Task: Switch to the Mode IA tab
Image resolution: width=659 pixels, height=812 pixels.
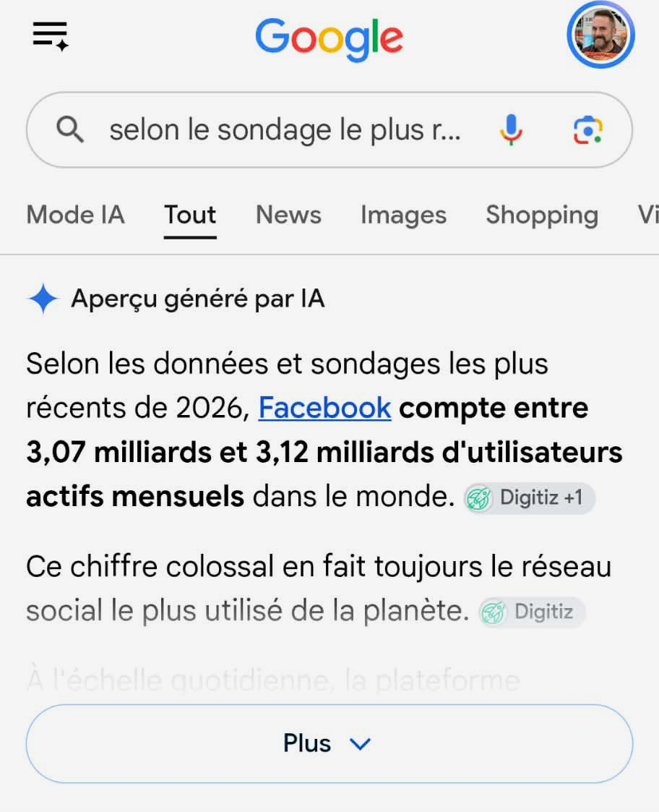Action: tap(76, 215)
